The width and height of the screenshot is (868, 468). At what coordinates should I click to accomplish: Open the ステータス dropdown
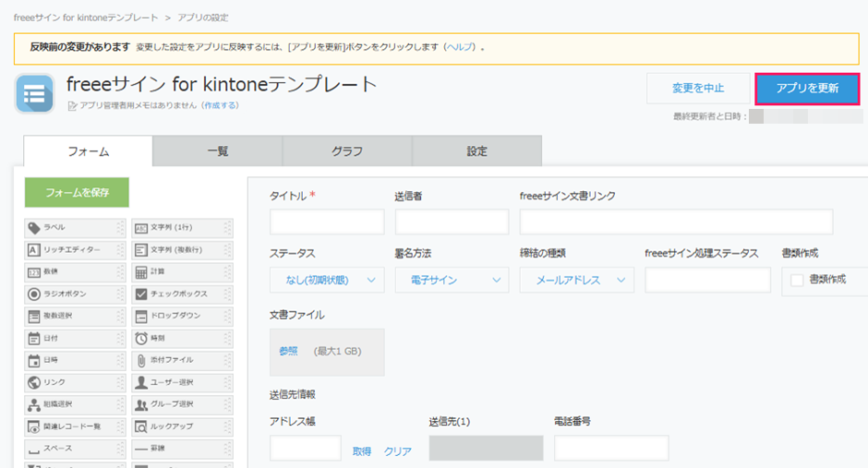[327, 281]
